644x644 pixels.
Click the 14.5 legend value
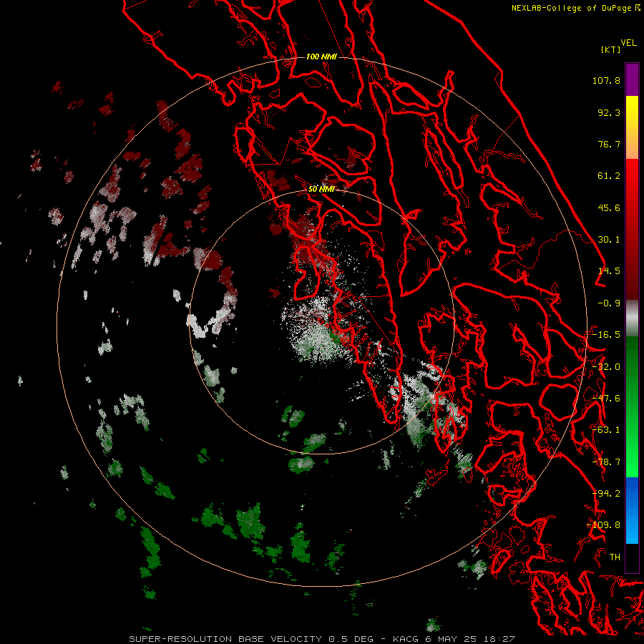[x=609, y=271]
